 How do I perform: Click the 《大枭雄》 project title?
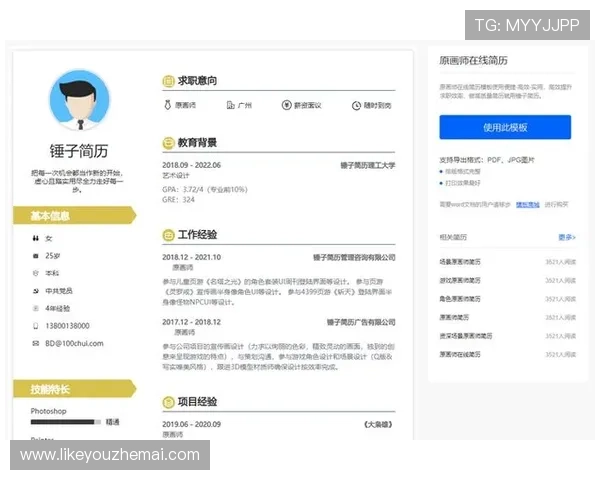click(378, 424)
